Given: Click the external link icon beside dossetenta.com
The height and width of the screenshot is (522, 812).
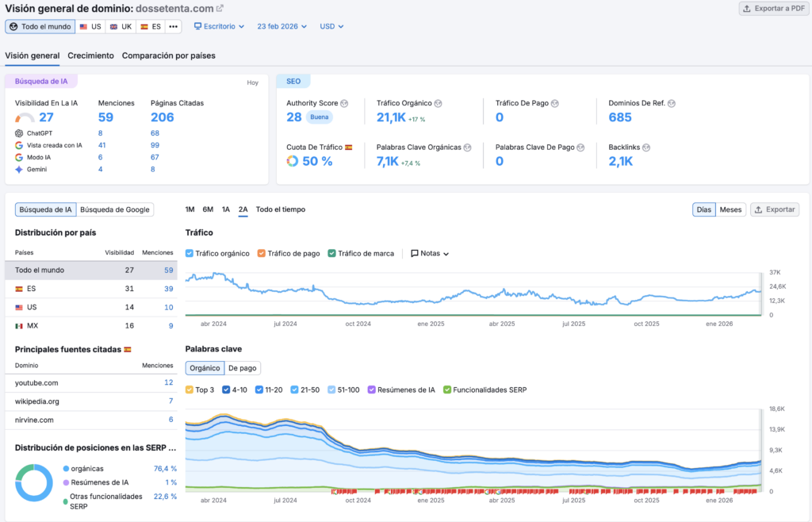Looking at the screenshot, I should 220,8.
